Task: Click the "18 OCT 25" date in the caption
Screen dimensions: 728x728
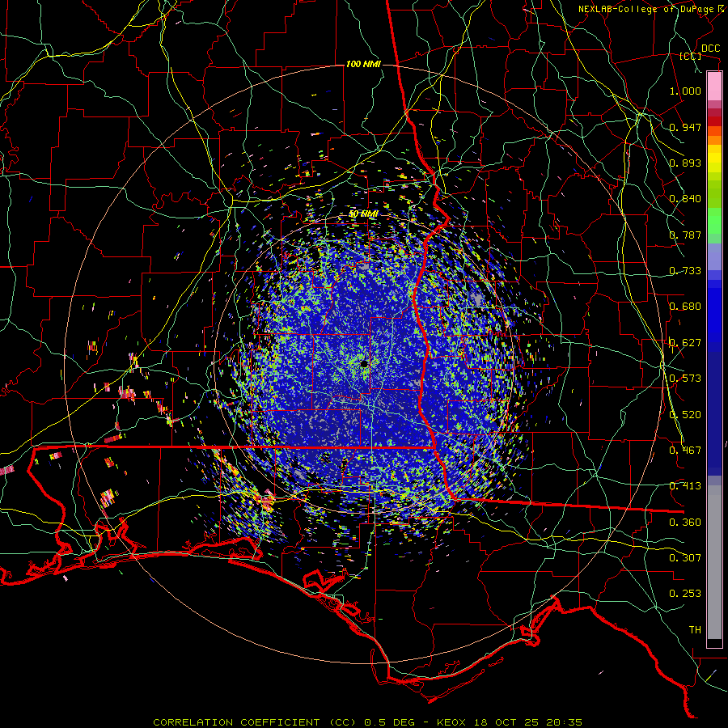Action: [x=506, y=722]
